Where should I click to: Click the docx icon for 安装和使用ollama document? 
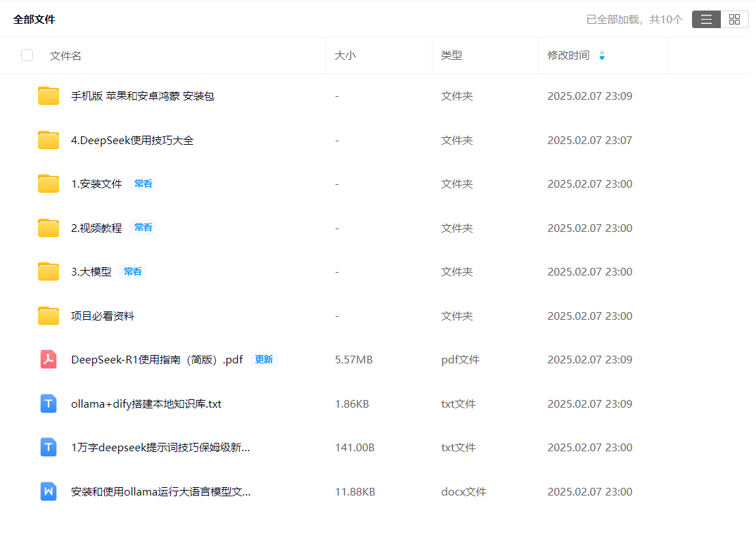tap(47, 491)
